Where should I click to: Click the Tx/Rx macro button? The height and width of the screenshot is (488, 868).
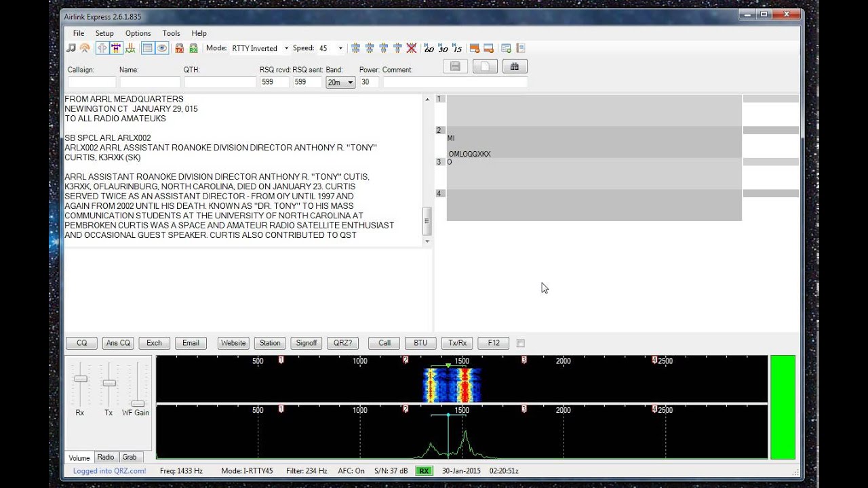458,343
